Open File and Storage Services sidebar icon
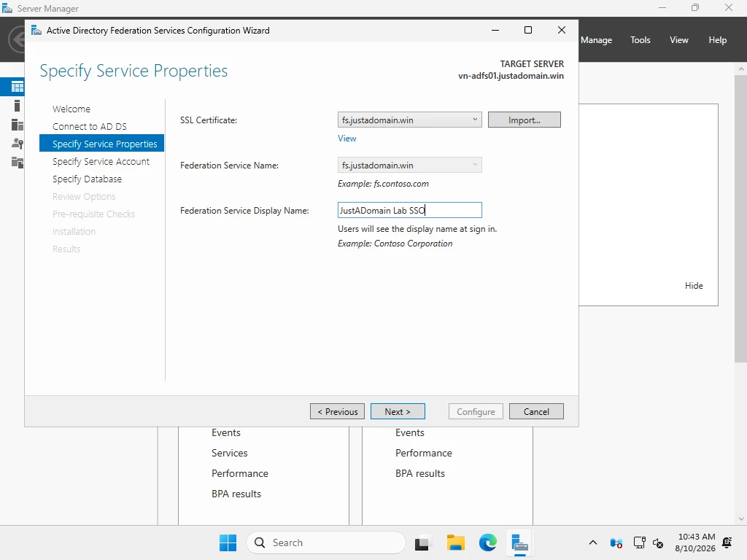Screen dimensions: 747x560 point(18,163)
